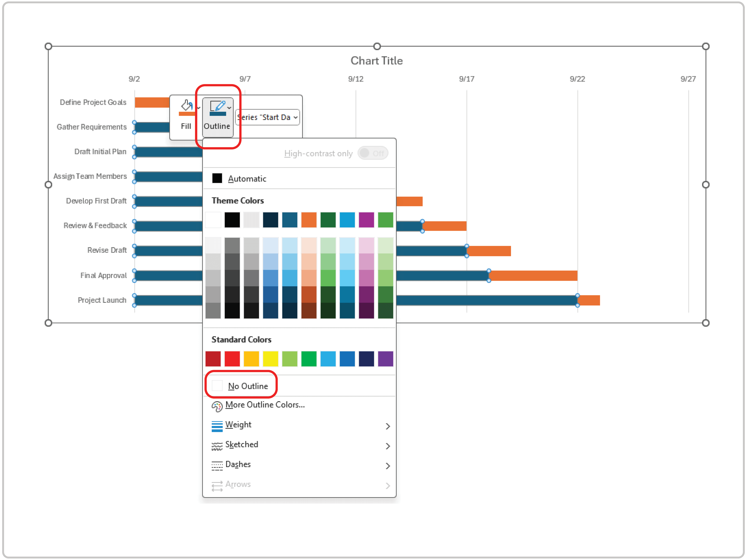Screen dimensions: 747x560
Task: Expand the Dashes submenu
Action: coord(388,465)
